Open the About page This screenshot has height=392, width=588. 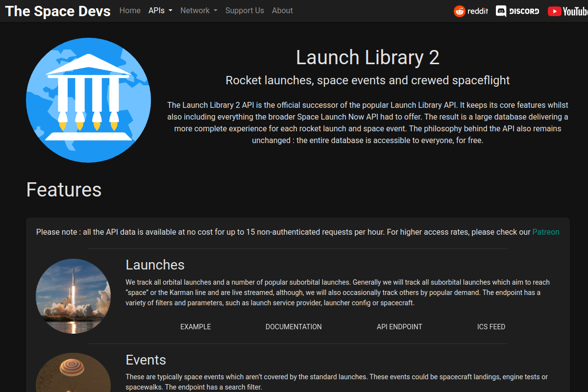(x=282, y=10)
